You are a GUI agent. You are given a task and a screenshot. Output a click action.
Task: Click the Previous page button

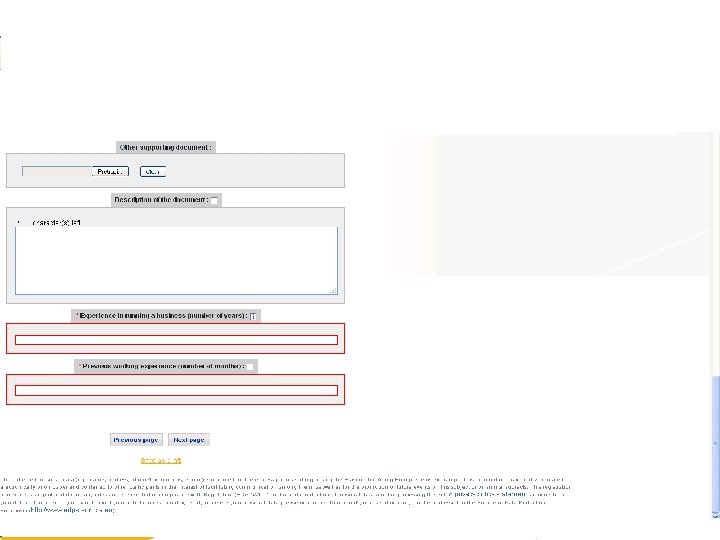point(136,439)
